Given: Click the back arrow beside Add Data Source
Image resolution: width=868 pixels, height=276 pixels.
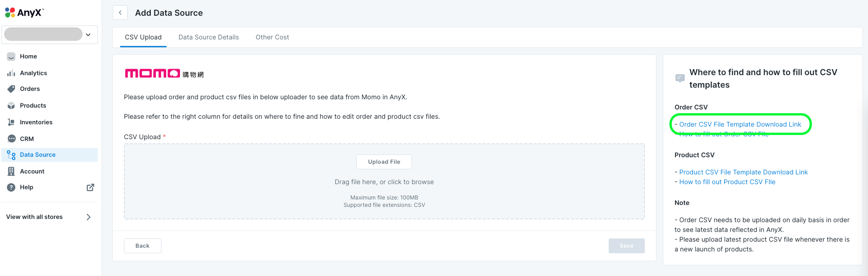Looking at the screenshot, I should click(x=120, y=13).
